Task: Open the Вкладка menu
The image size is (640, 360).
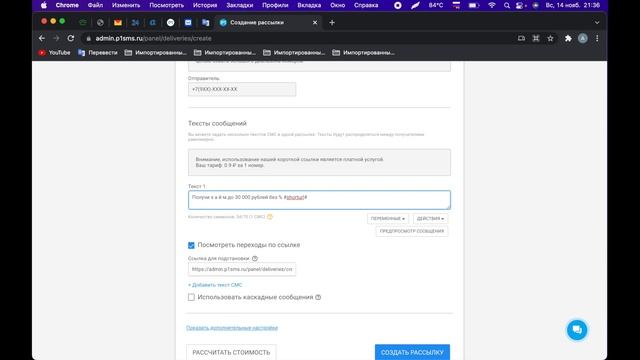Action: pyautogui.click(x=309, y=5)
